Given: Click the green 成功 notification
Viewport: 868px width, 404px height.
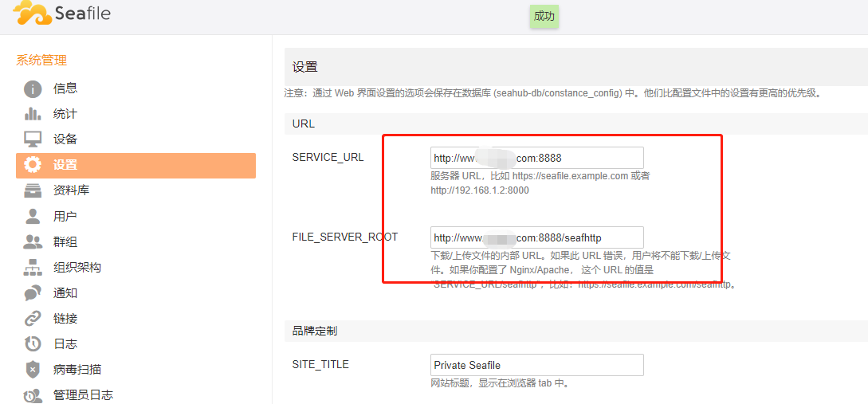Looking at the screenshot, I should 544,16.
